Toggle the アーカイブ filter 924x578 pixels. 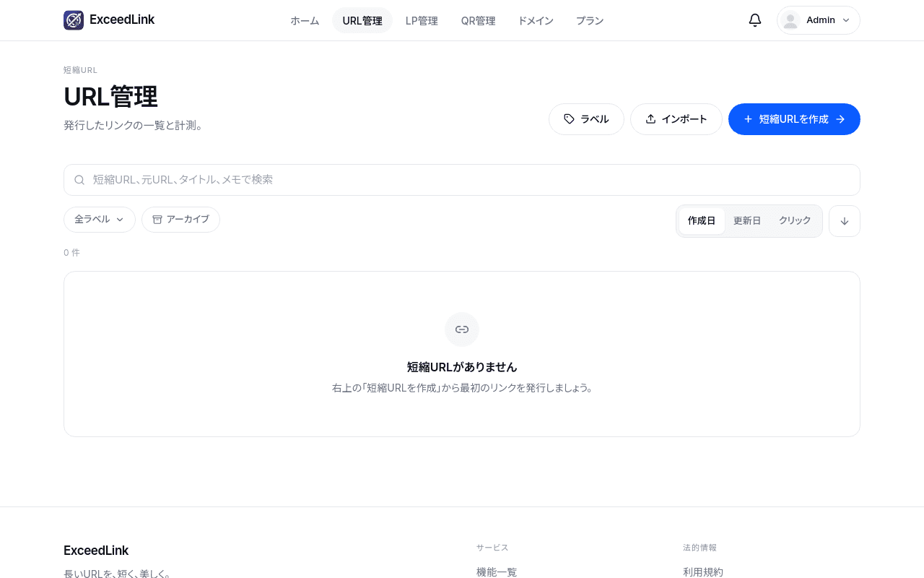[x=180, y=220]
